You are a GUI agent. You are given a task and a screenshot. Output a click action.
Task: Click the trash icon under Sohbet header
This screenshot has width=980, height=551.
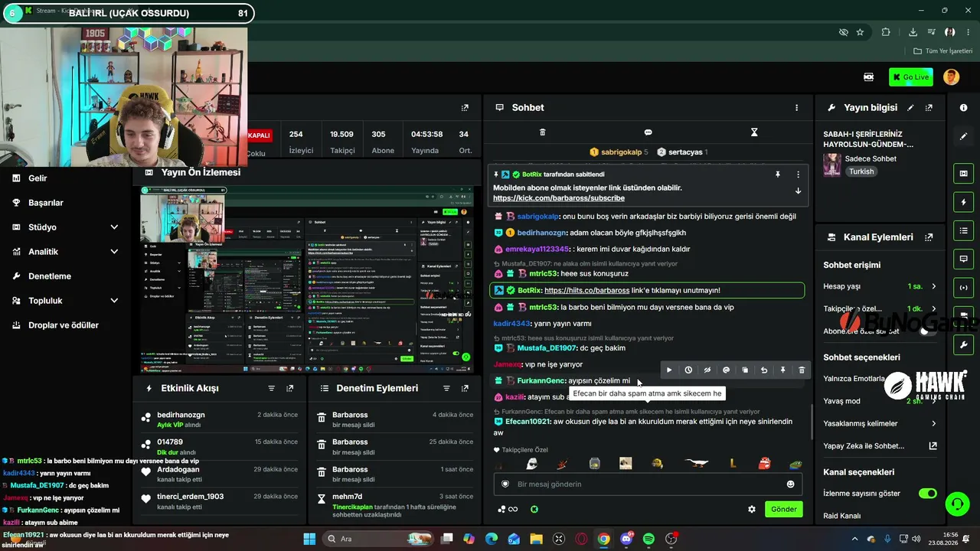pos(543,132)
